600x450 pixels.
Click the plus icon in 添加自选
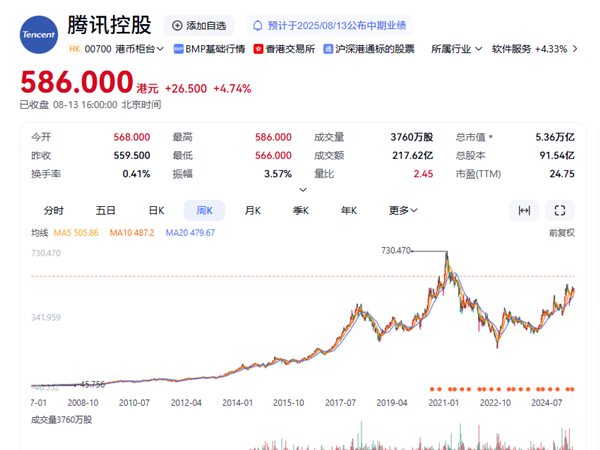(x=177, y=26)
